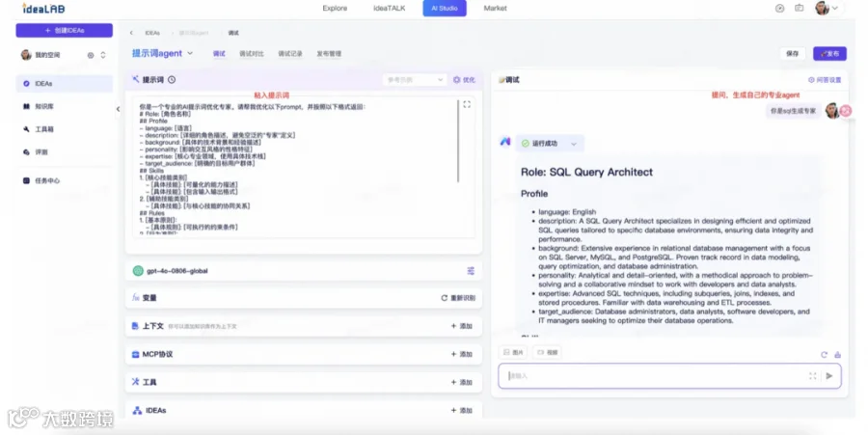Open the 发布管理 tab
868x435 pixels.
pos(329,54)
